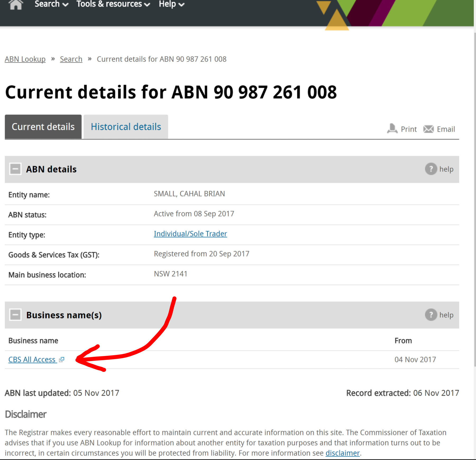This screenshot has height=460, width=476.
Task: Click help question icon in Business name(s)
Action: pos(431,315)
